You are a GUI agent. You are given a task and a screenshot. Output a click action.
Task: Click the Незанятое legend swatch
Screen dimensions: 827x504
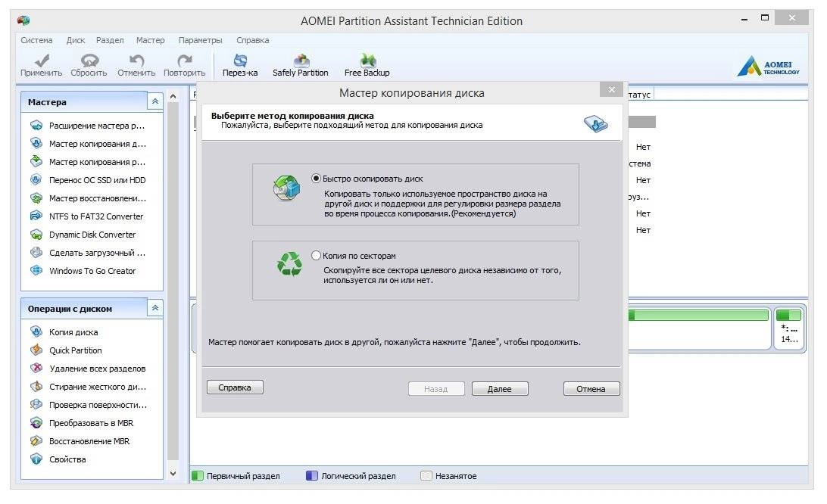[426, 476]
